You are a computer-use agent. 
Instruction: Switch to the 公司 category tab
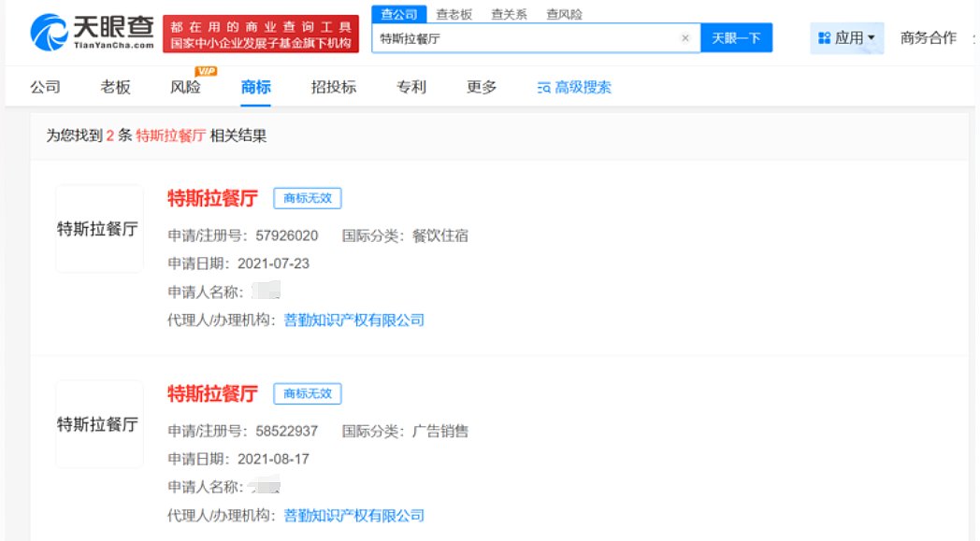(45, 87)
